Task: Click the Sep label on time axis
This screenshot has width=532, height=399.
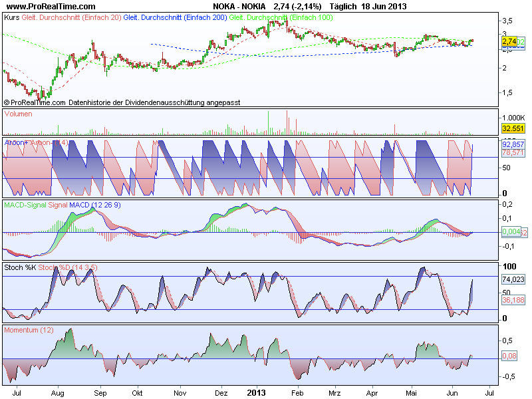Action: [100, 393]
